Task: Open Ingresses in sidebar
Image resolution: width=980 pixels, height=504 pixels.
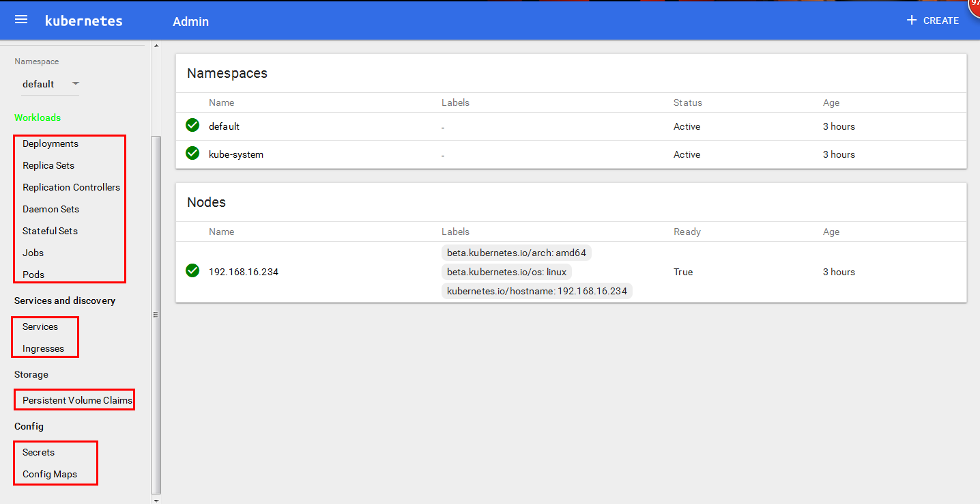Action: [43, 348]
